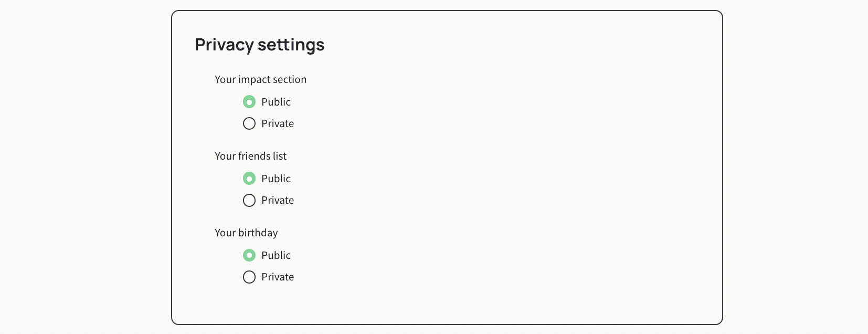This screenshot has height=334, width=868.
Task: Click Public label text under friends list
Action: (x=276, y=179)
